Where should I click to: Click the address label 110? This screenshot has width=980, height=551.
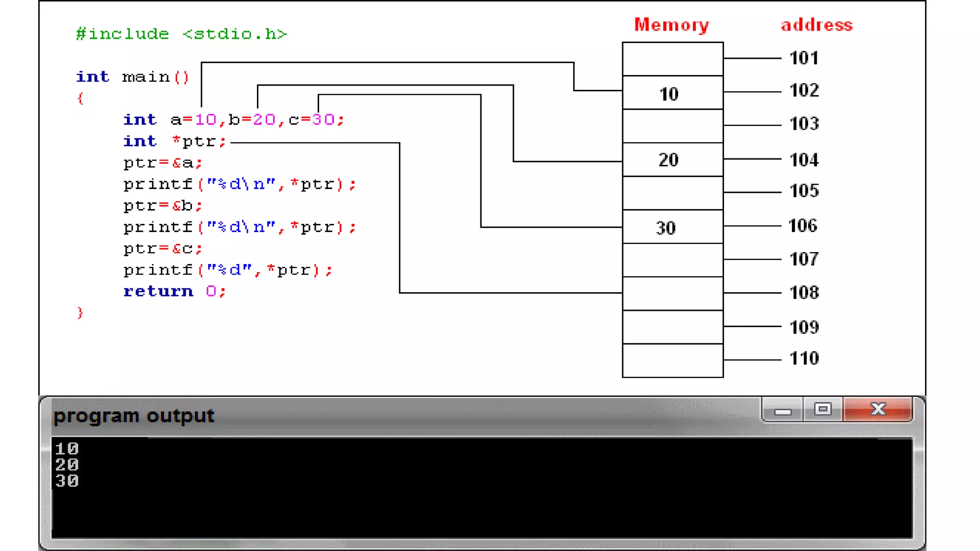tap(804, 358)
